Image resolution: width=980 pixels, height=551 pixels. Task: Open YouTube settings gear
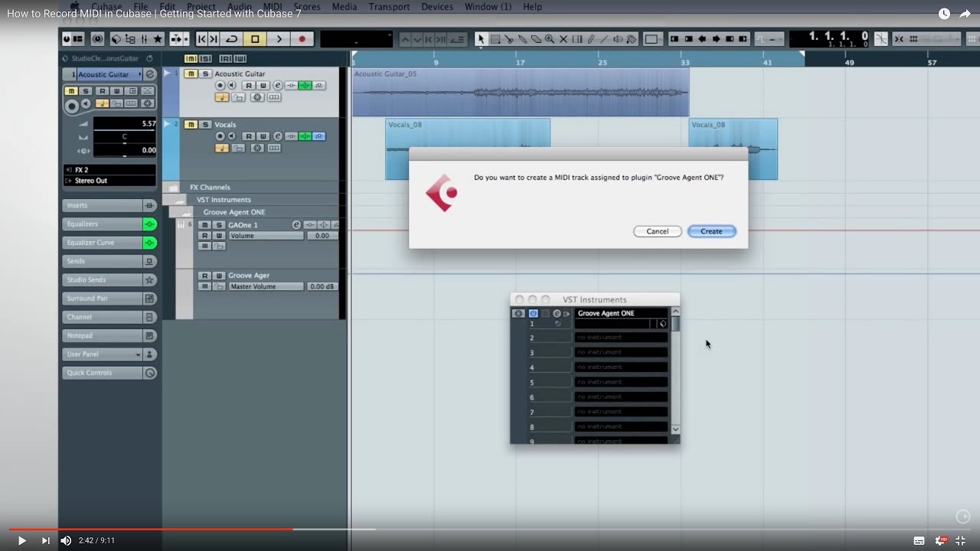(939, 540)
